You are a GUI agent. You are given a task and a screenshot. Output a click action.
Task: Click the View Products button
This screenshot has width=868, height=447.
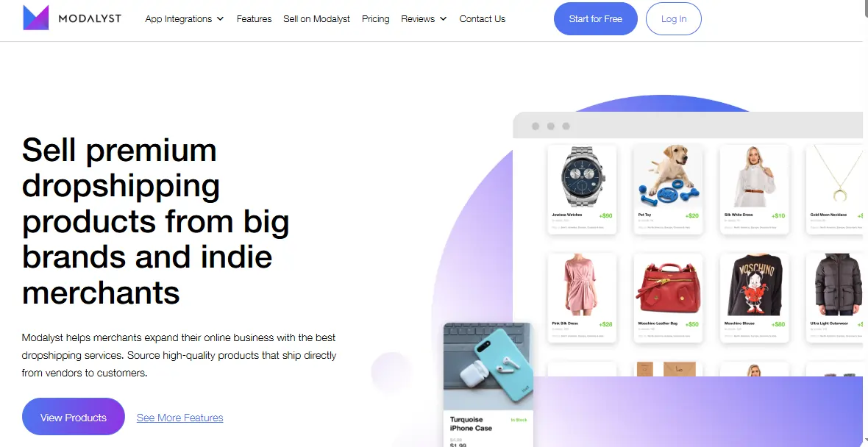coord(74,417)
